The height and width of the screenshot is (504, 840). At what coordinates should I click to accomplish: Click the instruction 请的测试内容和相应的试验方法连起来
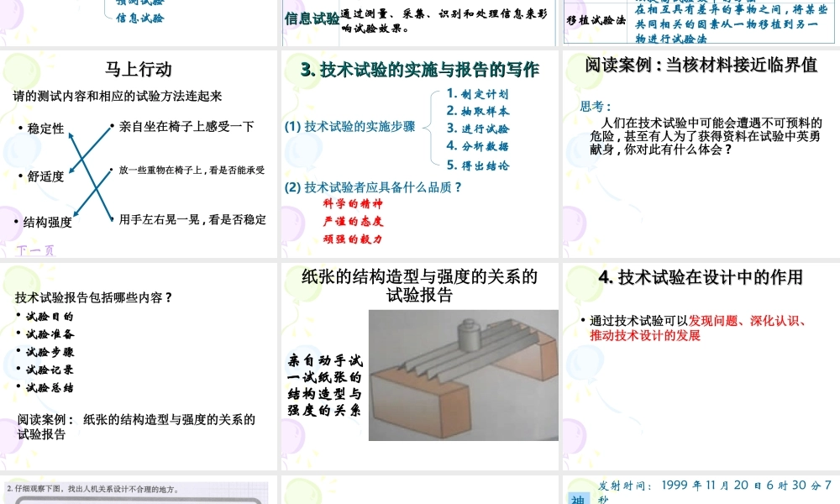(x=118, y=97)
